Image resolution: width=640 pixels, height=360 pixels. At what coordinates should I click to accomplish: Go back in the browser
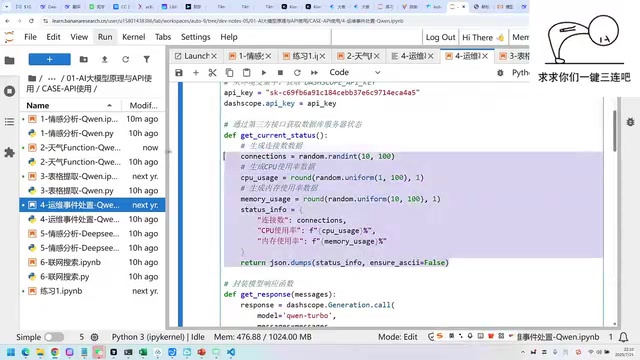[x=7, y=21]
